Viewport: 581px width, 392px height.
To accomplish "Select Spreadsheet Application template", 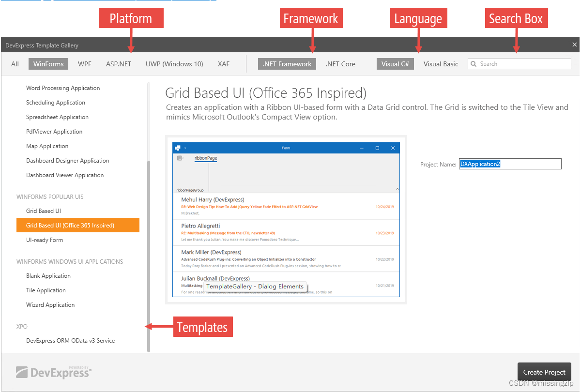I will point(57,117).
